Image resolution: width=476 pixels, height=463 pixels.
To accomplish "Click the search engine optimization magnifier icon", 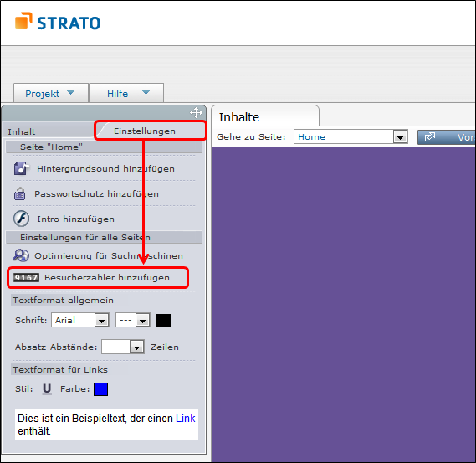I will point(21,255).
